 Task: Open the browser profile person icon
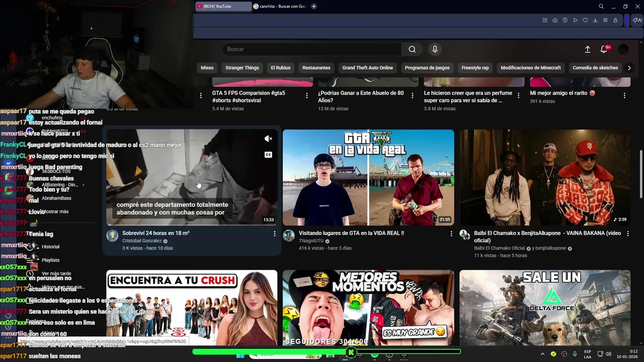pos(615,20)
